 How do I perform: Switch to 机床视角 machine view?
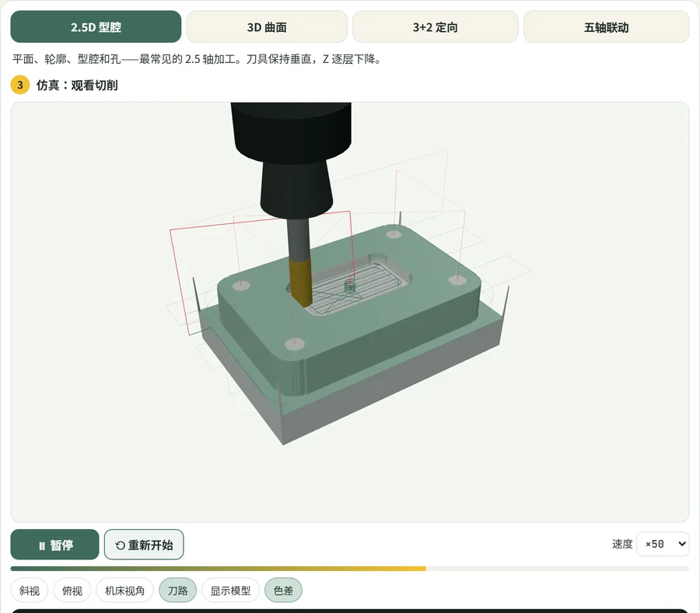(125, 590)
